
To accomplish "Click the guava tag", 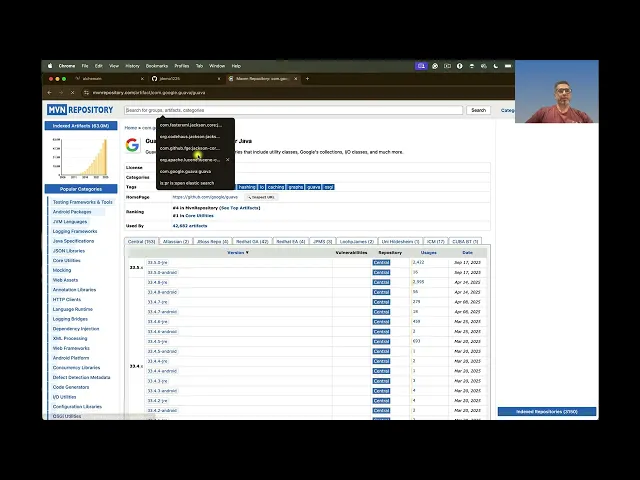I will point(313,187).
